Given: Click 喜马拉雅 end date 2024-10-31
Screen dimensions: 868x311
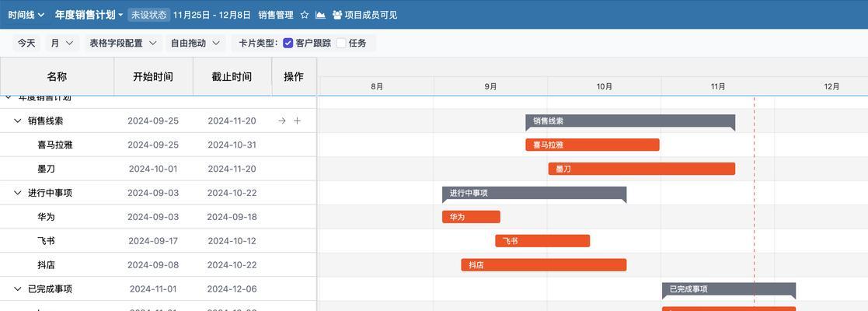Looking at the screenshot, I should (232, 145).
